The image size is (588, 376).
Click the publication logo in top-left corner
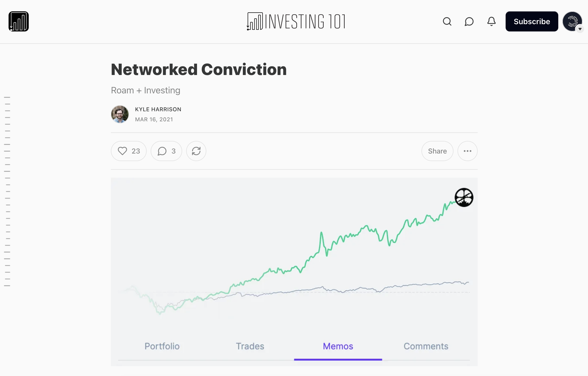(x=18, y=21)
